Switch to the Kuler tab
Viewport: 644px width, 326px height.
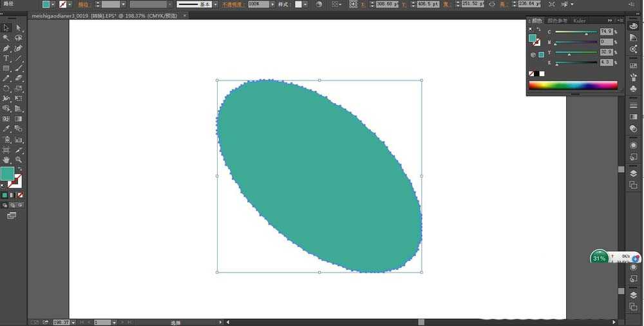point(579,21)
